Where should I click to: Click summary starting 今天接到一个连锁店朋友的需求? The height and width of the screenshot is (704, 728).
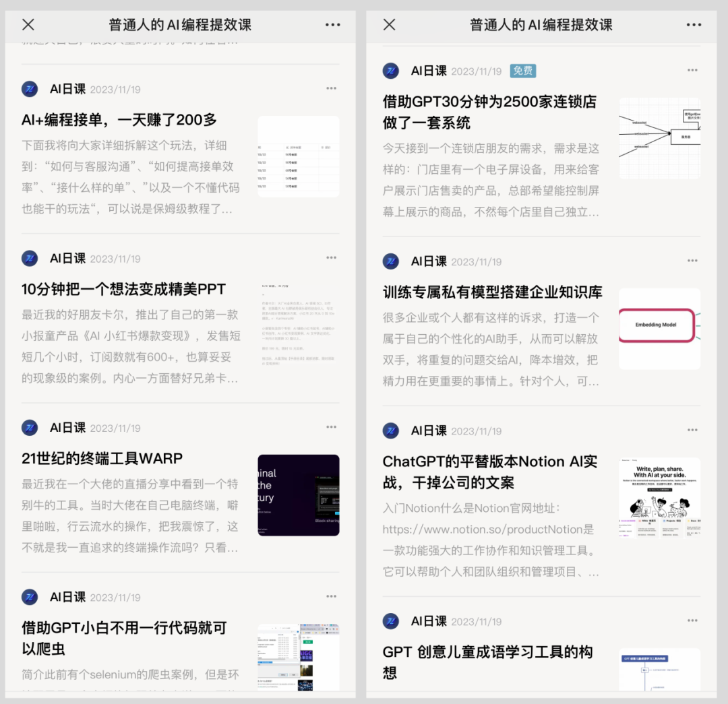pos(491,180)
